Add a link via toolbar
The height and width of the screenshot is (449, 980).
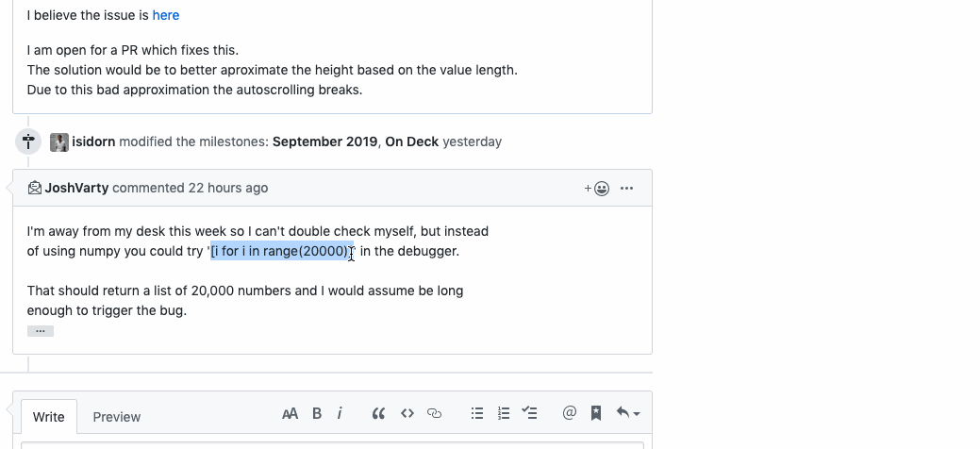tap(435, 413)
